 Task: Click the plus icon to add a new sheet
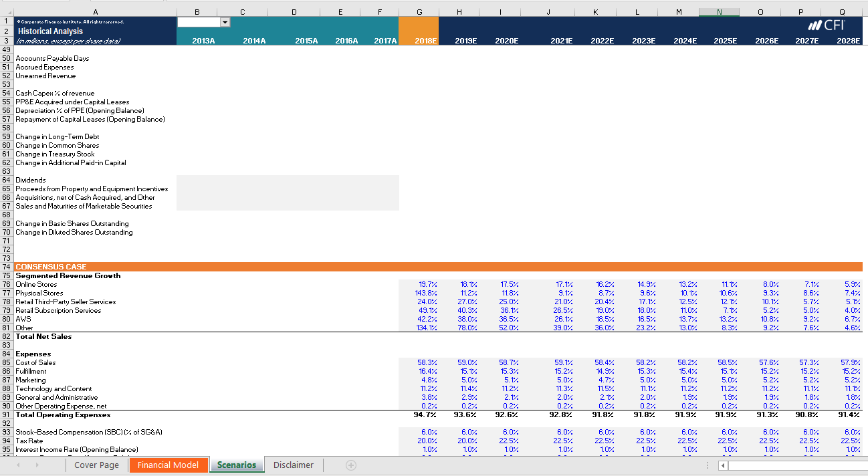click(351, 465)
